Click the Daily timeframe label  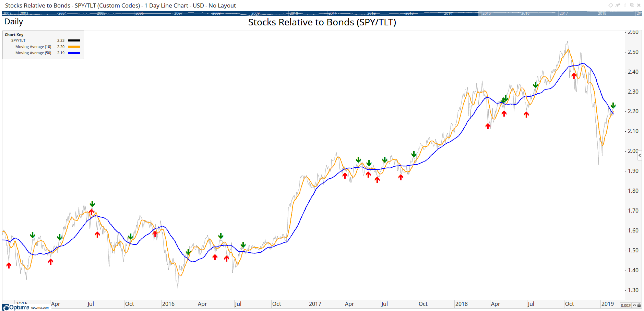pos(14,22)
